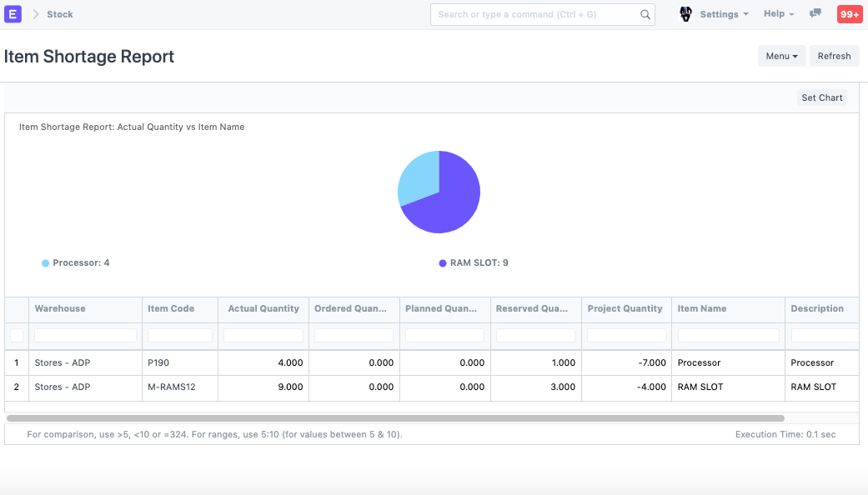This screenshot has width=868, height=495.
Task: Open the Menu dropdown button
Action: pos(781,56)
